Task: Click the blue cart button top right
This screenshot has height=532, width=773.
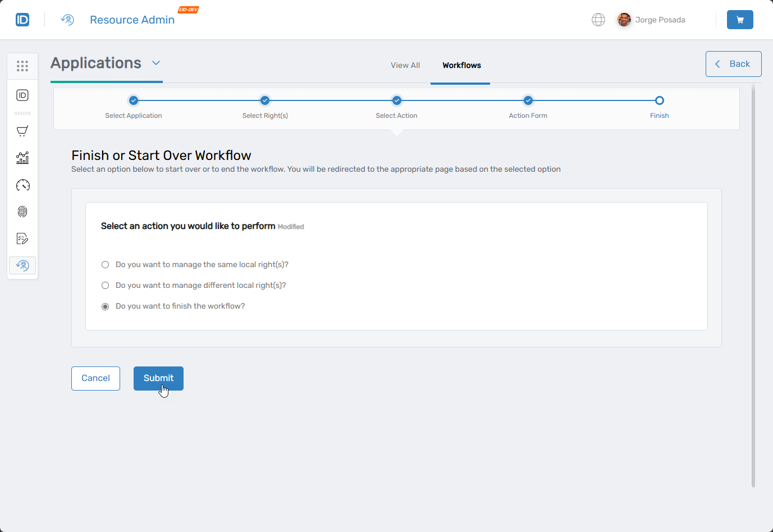Action: [x=740, y=19]
